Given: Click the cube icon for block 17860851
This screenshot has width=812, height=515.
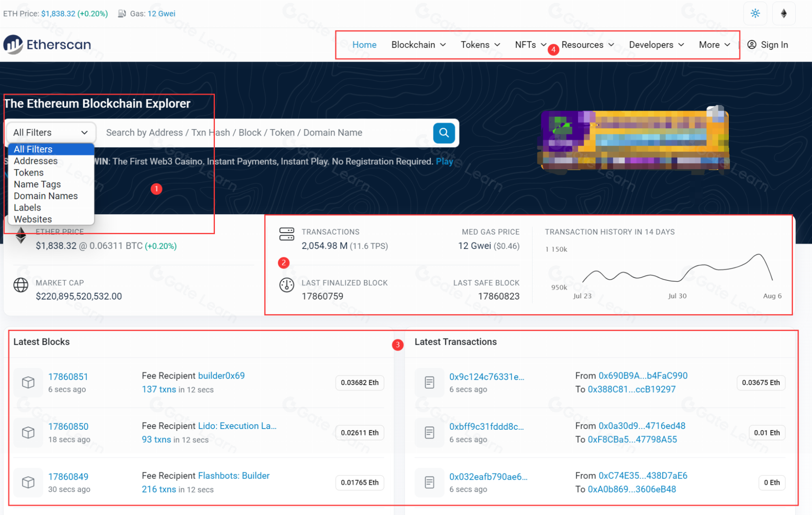Looking at the screenshot, I should click(28, 382).
